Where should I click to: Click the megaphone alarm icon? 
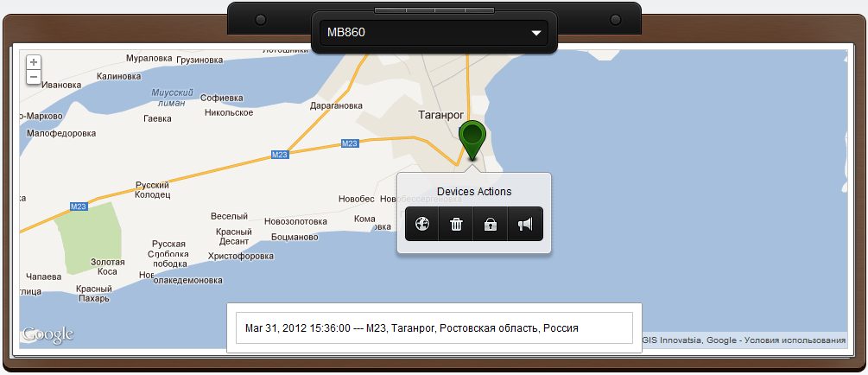tap(525, 224)
